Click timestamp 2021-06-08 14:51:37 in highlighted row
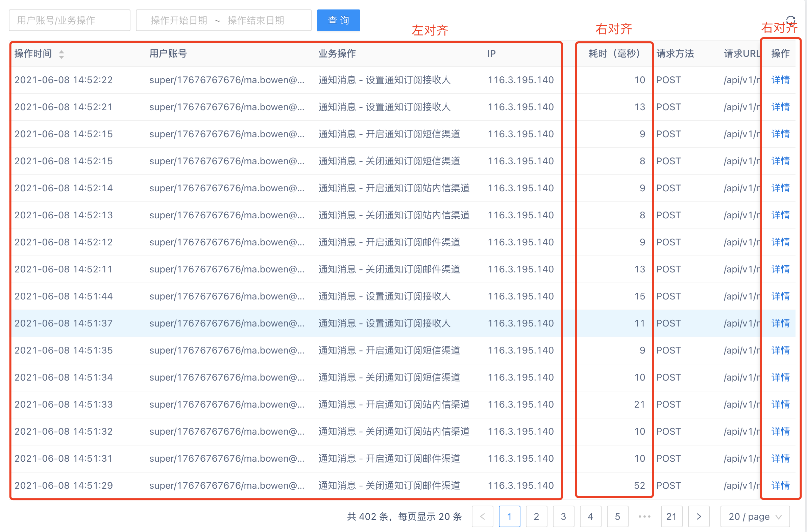Image resolution: width=807 pixels, height=532 pixels. click(64, 323)
